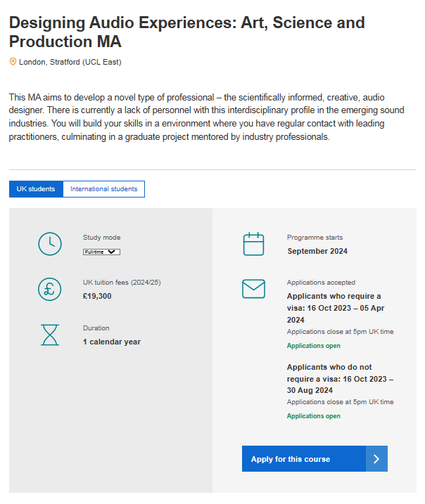Click the Designing Audio Experiences course title

tap(186, 32)
